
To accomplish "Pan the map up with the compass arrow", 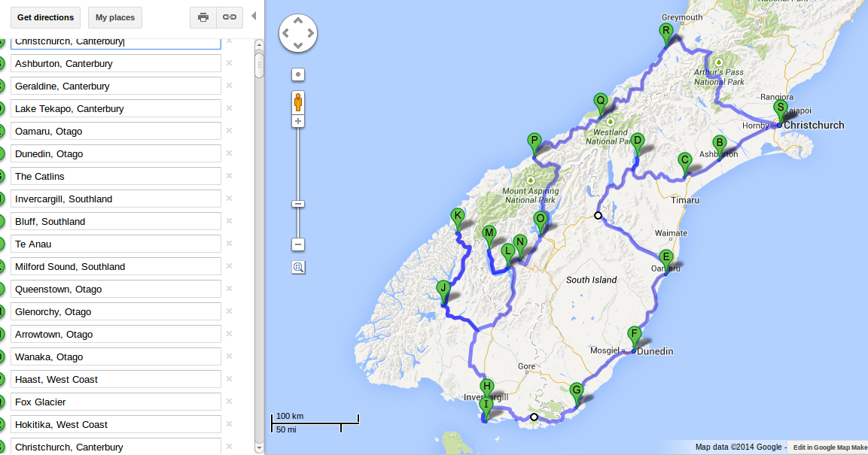I will pyautogui.click(x=298, y=21).
